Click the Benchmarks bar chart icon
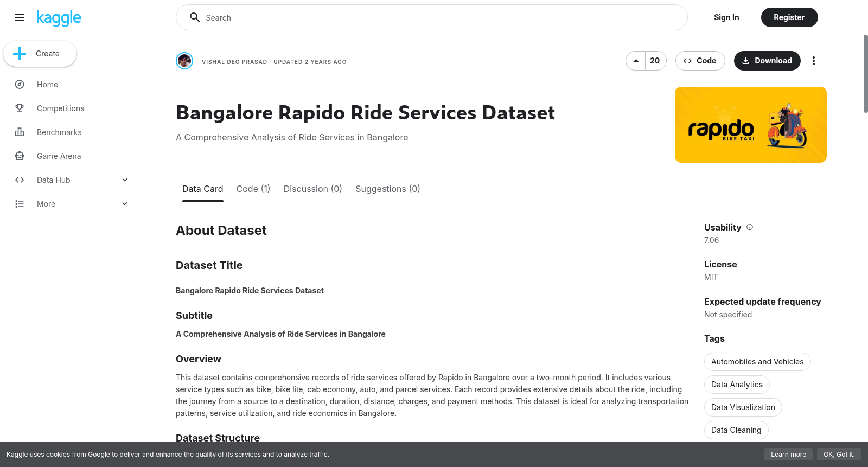The width and height of the screenshot is (868, 467). pos(20,132)
